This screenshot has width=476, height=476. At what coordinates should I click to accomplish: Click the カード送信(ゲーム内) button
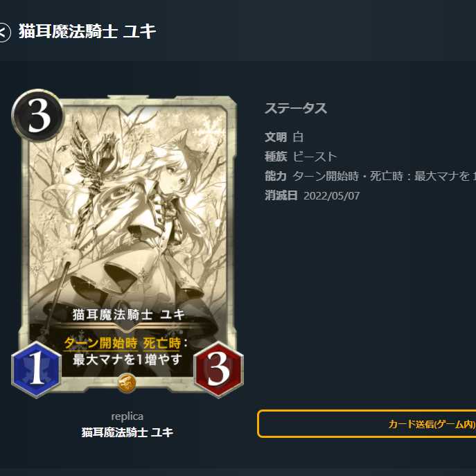click(367, 424)
